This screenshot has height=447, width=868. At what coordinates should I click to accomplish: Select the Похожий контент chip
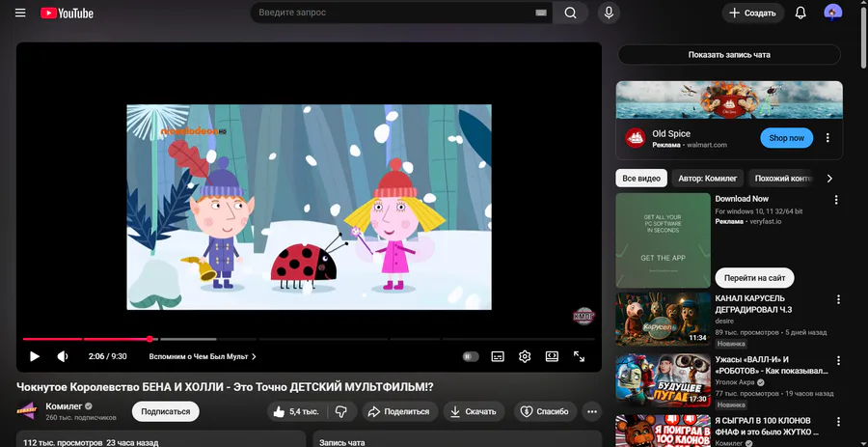pyautogui.click(x=780, y=179)
